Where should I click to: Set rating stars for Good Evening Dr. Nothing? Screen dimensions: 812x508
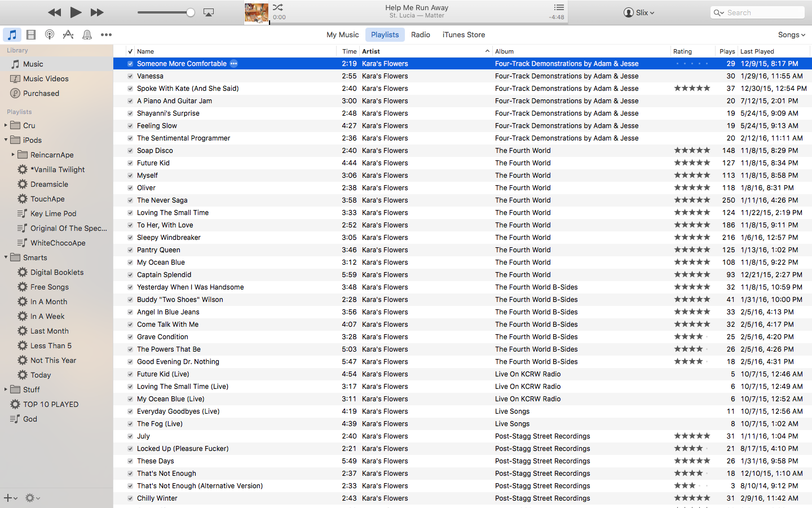tap(692, 362)
